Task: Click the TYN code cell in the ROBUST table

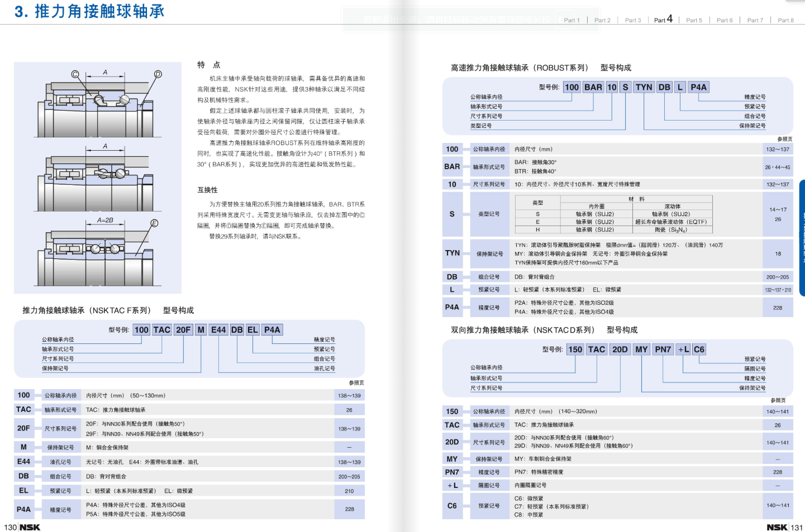Action: [452, 253]
